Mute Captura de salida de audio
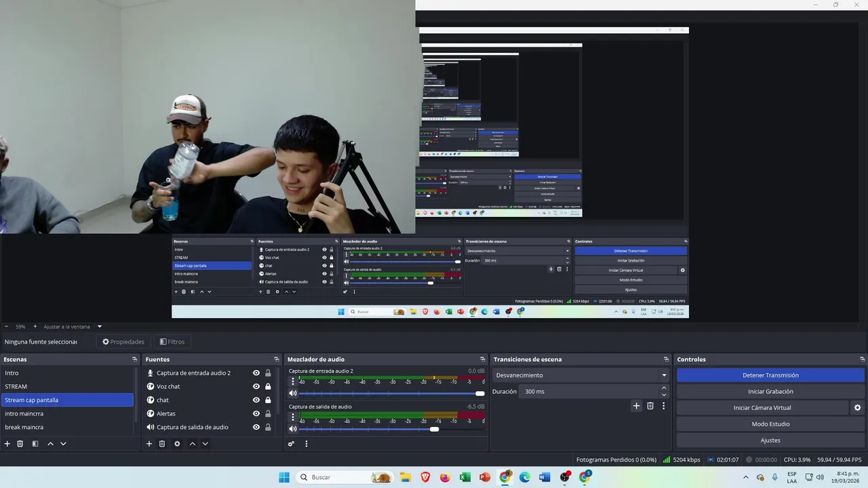 293,429
